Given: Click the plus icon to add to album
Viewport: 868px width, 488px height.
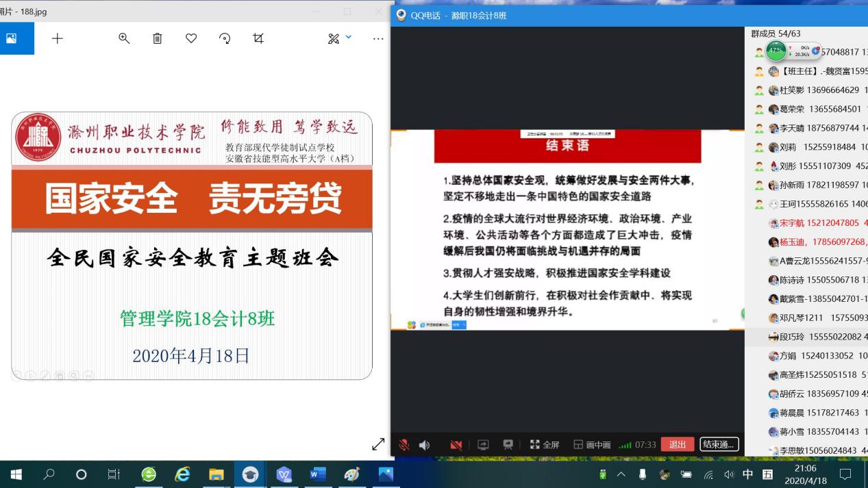Looking at the screenshot, I should tap(58, 39).
